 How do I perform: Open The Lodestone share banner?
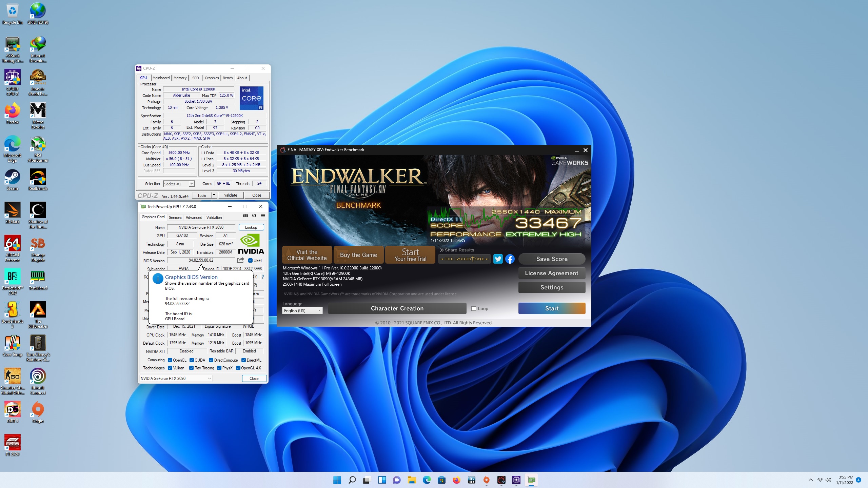(465, 259)
